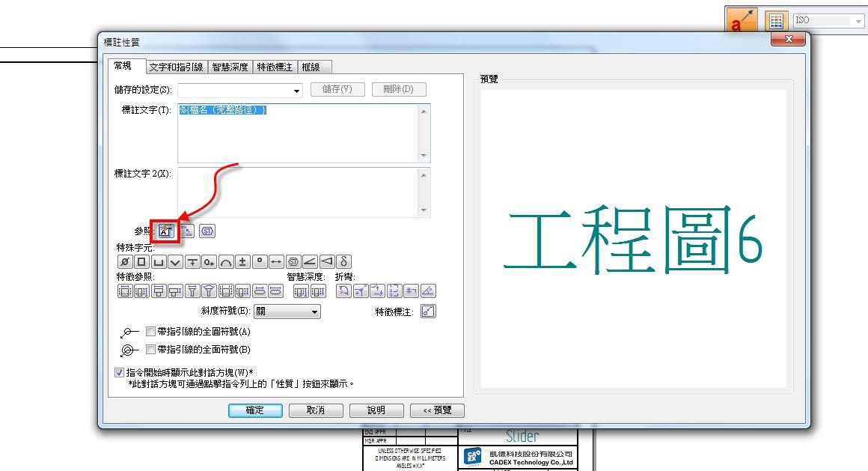This screenshot has height=471, width=868.
Task: Confirm with the 確定 button
Action: click(255, 410)
